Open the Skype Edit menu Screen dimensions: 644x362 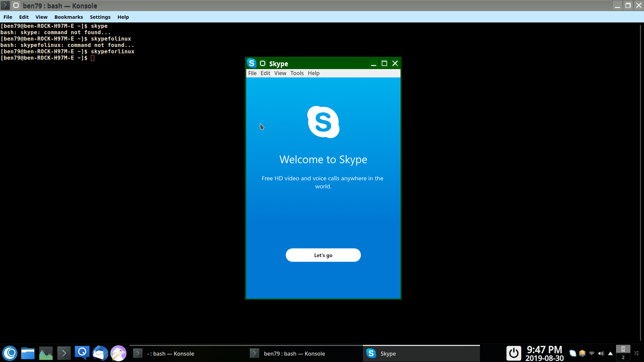click(x=265, y=73)
